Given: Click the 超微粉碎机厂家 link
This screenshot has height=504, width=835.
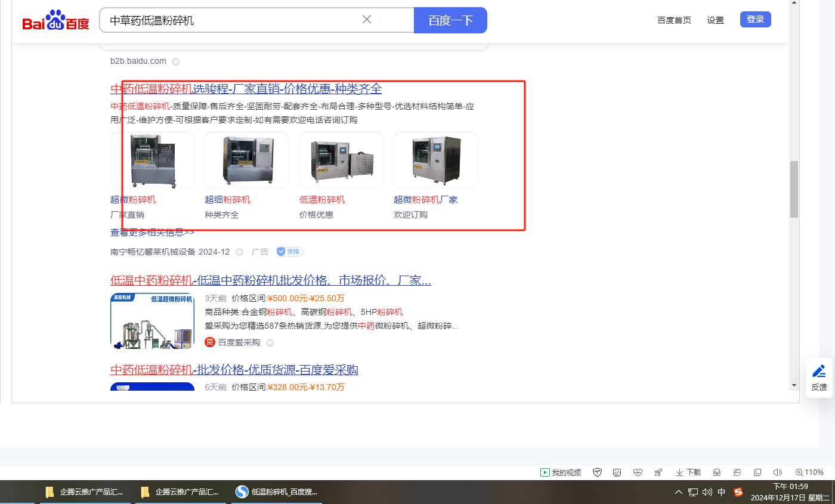Looking at the screenshot, I should pyautogui.click(x=426, y=200).
